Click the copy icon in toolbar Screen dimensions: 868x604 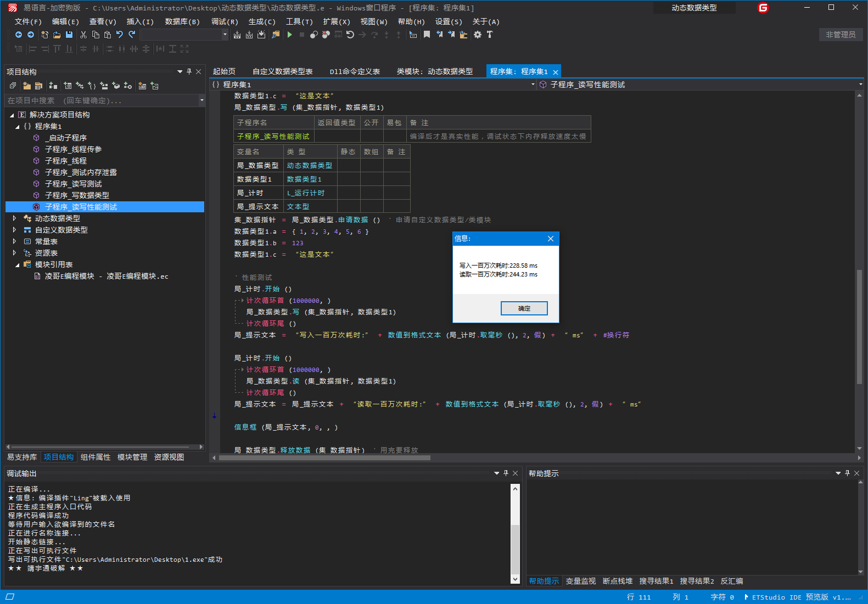pos(96,35)
